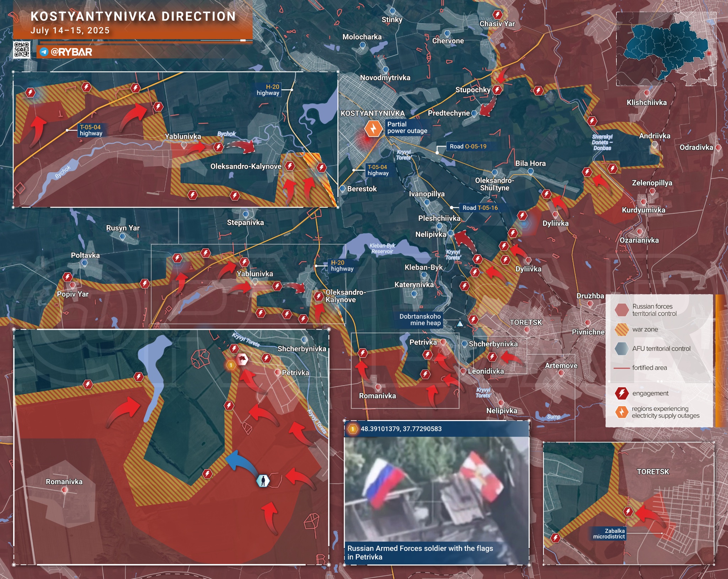Screen dimensions: 728x579
Task: Open the soldier with flags photo
Action: [437, 489]
